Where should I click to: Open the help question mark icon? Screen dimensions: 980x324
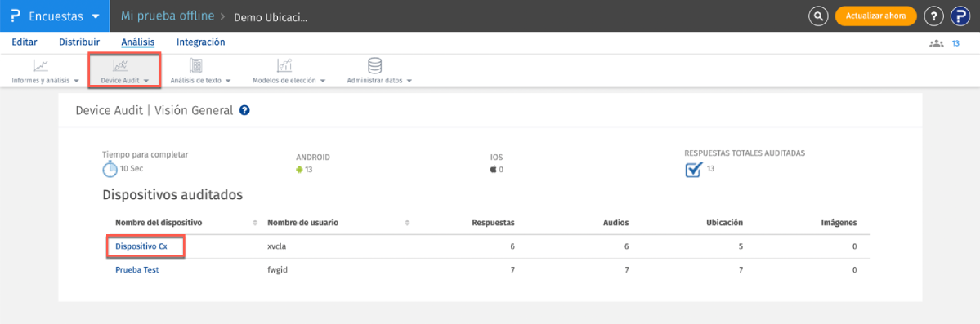(933, 16)
